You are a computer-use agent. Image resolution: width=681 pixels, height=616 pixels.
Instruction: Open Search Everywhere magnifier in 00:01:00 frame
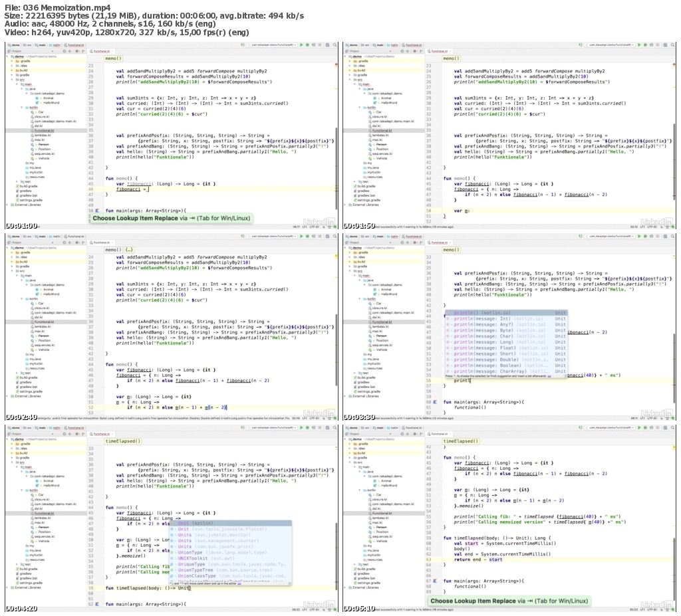click(x=335, y=45)
